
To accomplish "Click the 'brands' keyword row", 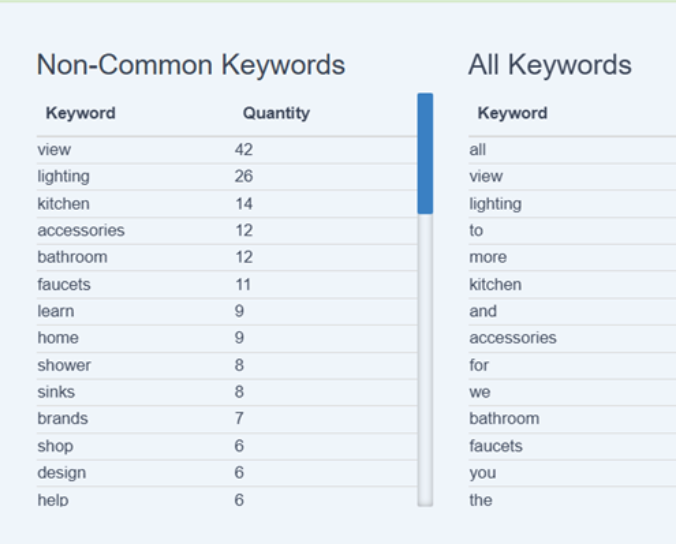I will pos(62,419).
